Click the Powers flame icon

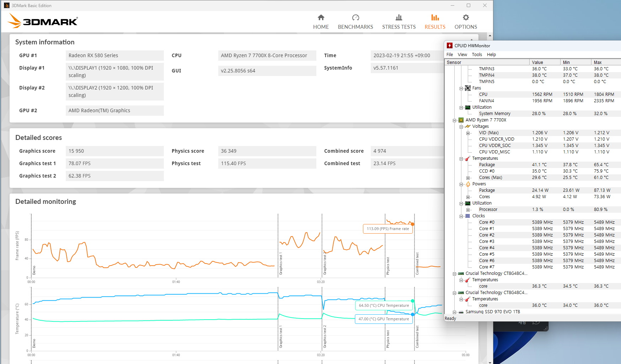click(468, 184)
